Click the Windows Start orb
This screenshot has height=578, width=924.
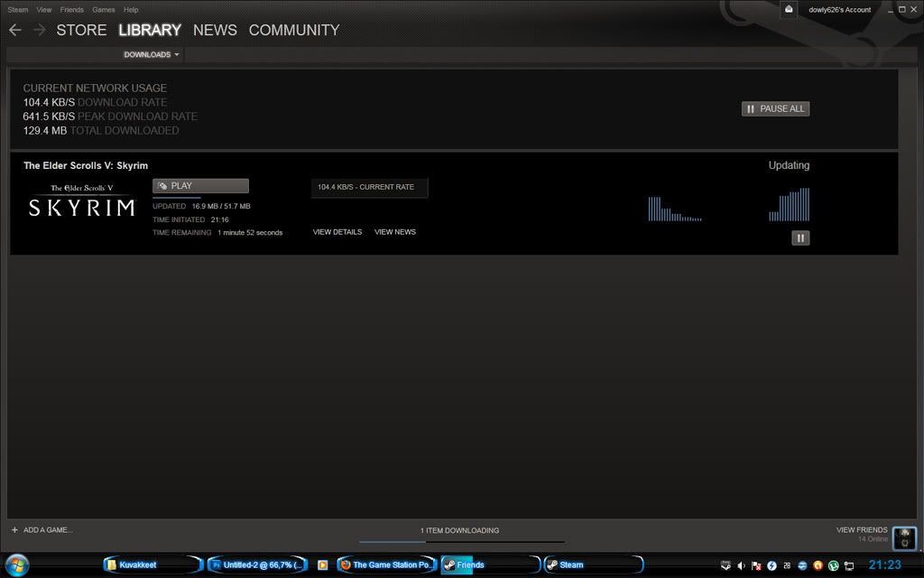pyautogui.click(x=16, y=565)
